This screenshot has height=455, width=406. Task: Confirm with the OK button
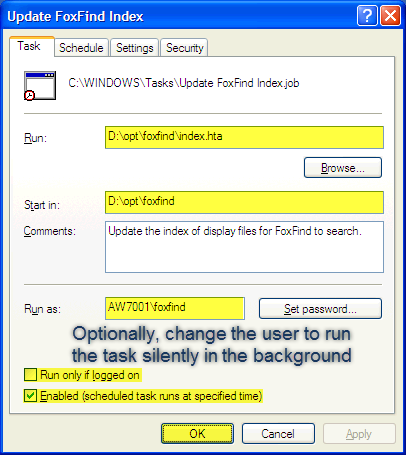coord(197,433)
